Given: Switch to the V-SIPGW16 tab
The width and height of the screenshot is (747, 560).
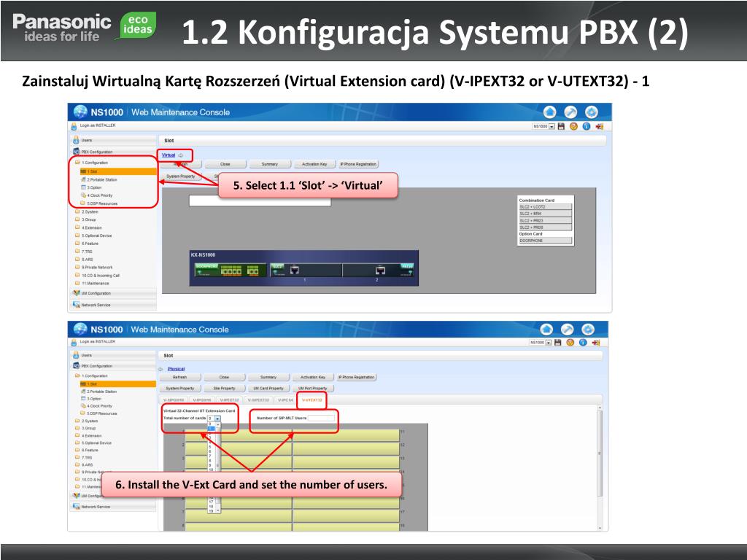Looking at the screenshot, I should 174,400.
